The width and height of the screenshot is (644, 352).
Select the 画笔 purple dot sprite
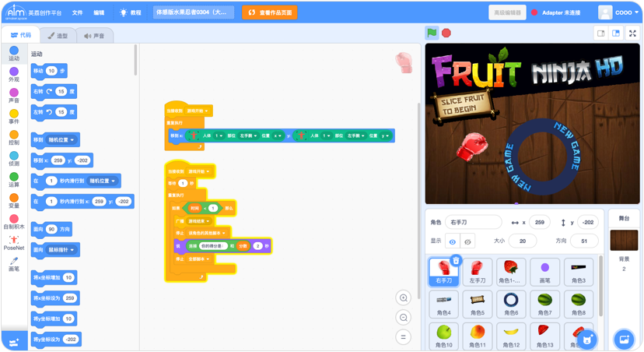[x=544, y=272]
